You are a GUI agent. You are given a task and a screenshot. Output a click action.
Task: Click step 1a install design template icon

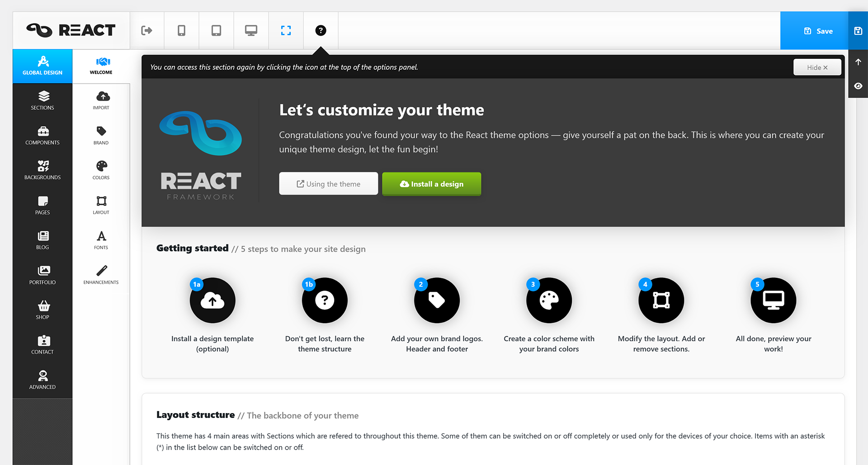(x=212, y=301)
